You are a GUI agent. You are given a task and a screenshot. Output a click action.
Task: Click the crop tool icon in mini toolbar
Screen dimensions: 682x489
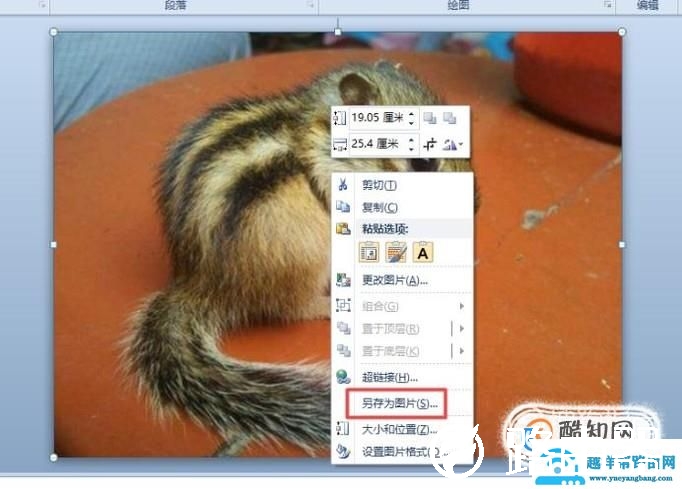point(430,144)
